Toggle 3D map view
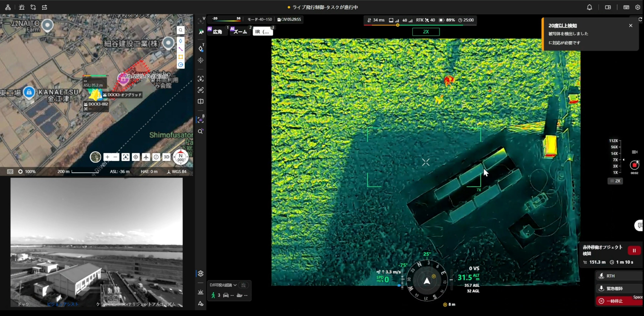 click(x=166, y=157)
